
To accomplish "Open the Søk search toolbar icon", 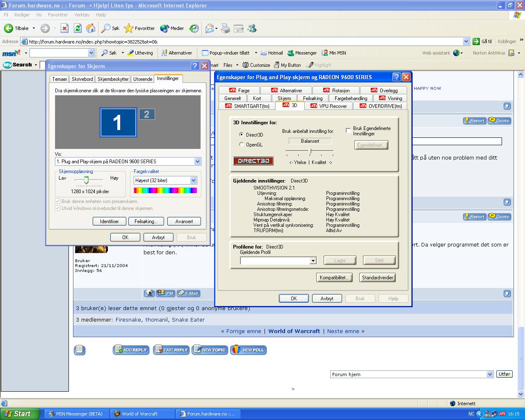I will pos(106,28).
